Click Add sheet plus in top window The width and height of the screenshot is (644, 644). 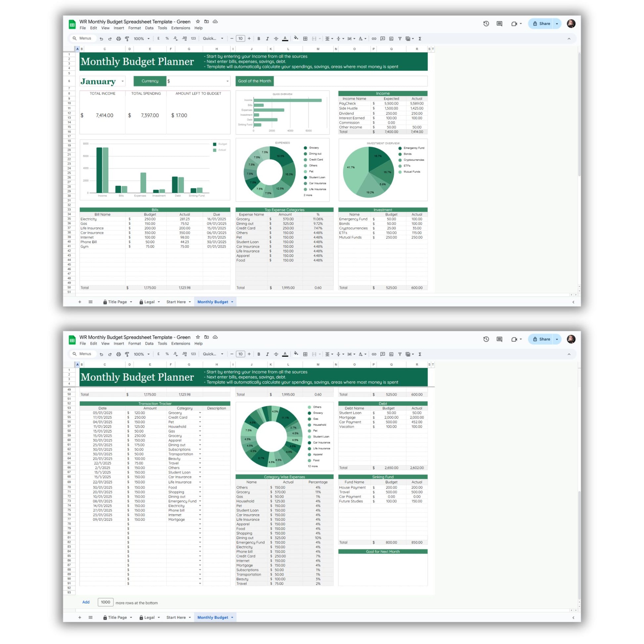80,302
